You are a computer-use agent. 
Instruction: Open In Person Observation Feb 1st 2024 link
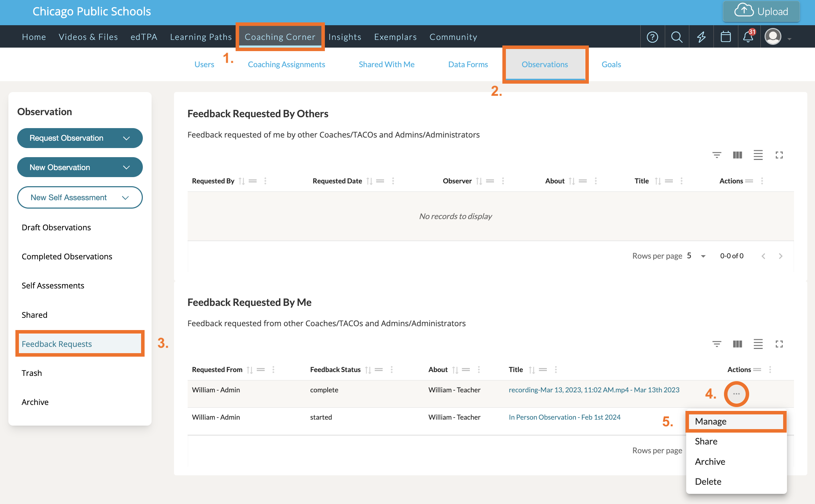pyautogui.click(x=564, y=417)
